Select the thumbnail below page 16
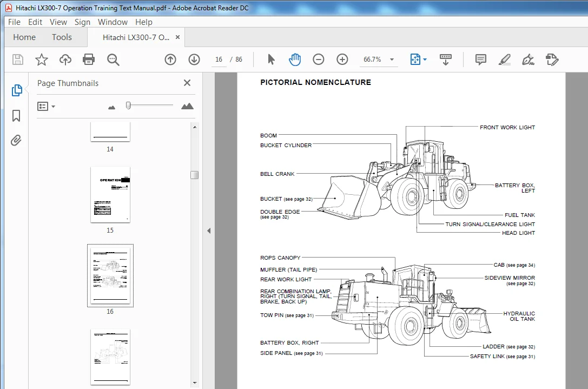The height and width of the screenshot is (389, 588). coord(110,357)
